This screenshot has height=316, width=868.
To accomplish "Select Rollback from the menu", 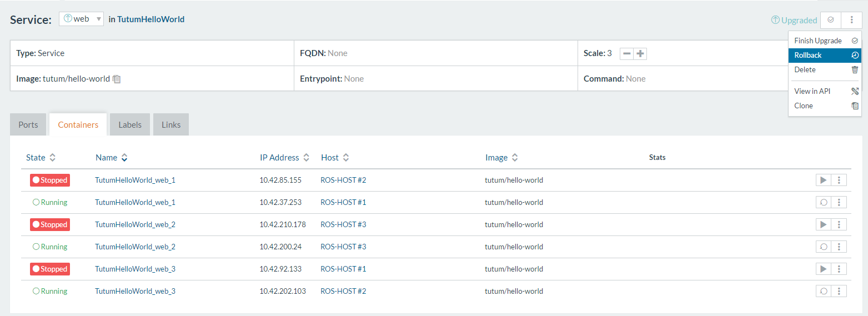I will pos(825,55).
